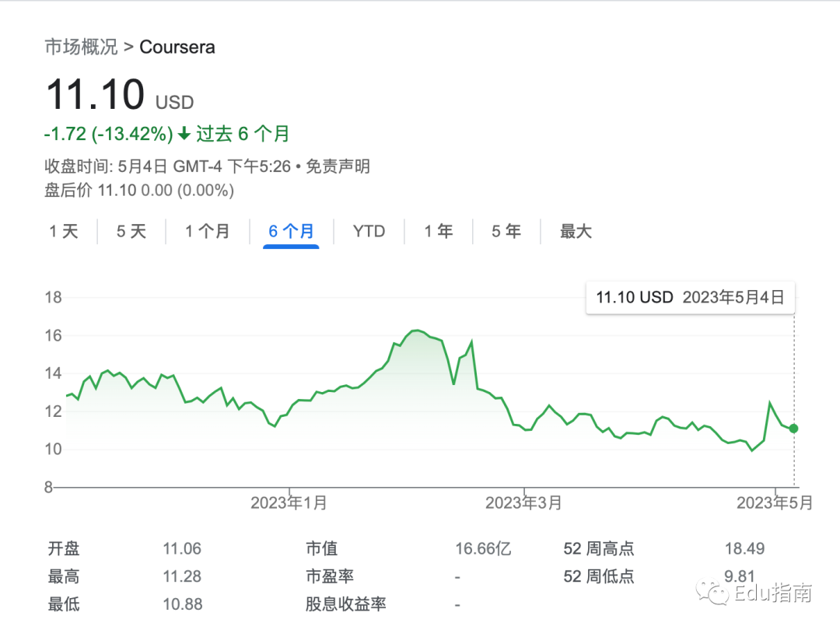Image resolution: width=840 pixels, height=630 pixels.
Task: Click the 2023年1月 axis label
Action: [289, 503]
